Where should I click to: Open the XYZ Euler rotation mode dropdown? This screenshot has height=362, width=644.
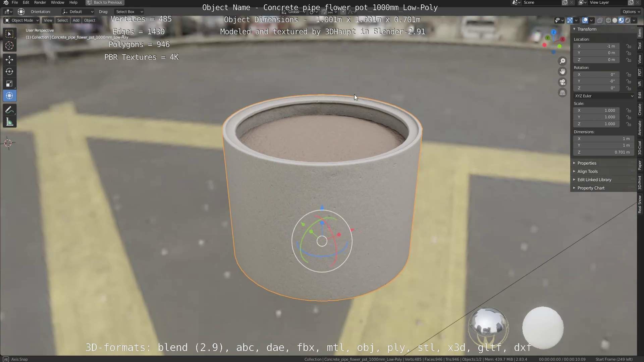coord(604,96)
